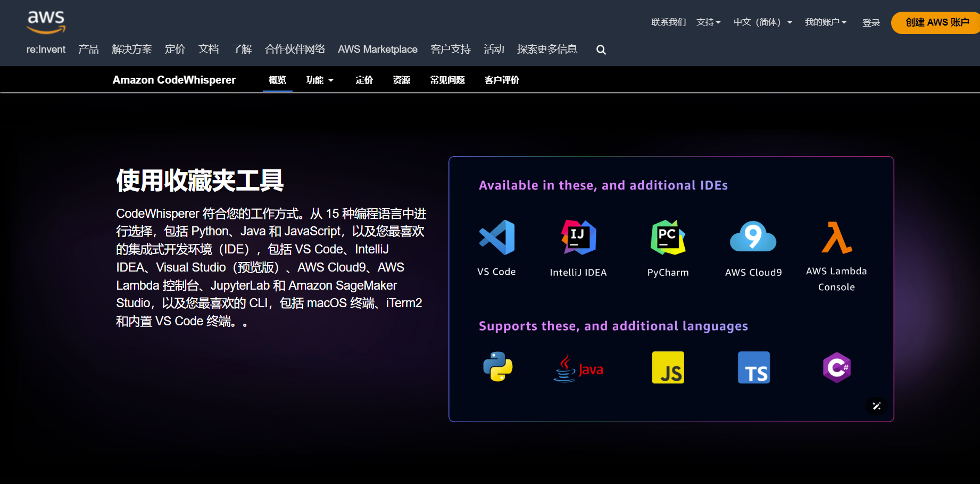The image size is (980, 484).
Task: Click the PyCharm icon
Action: coord(668,237)
